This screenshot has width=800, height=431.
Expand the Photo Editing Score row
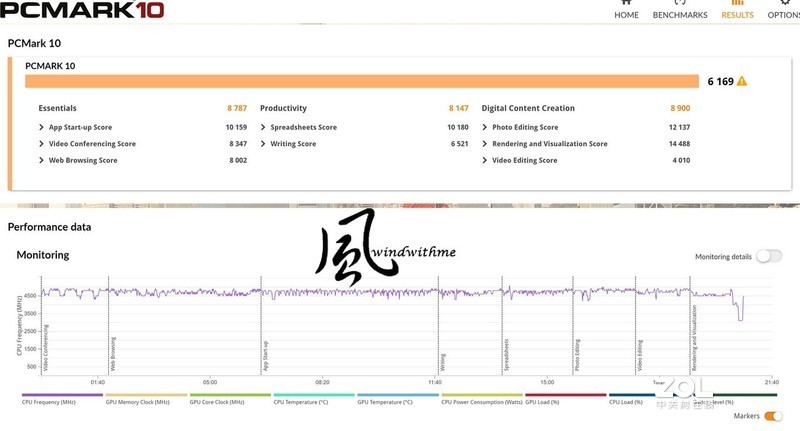click(484, 128)
